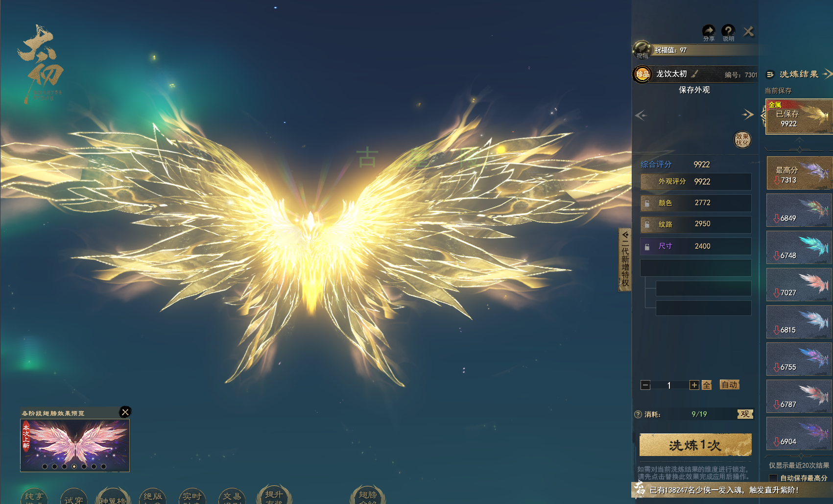The height and width of the screenshot is (504, 833).
Task: Increase refine count with plus button
Action: [694, 385]
